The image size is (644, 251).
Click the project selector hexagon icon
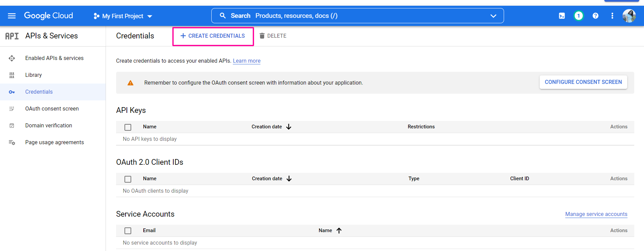tap(96, 16)
